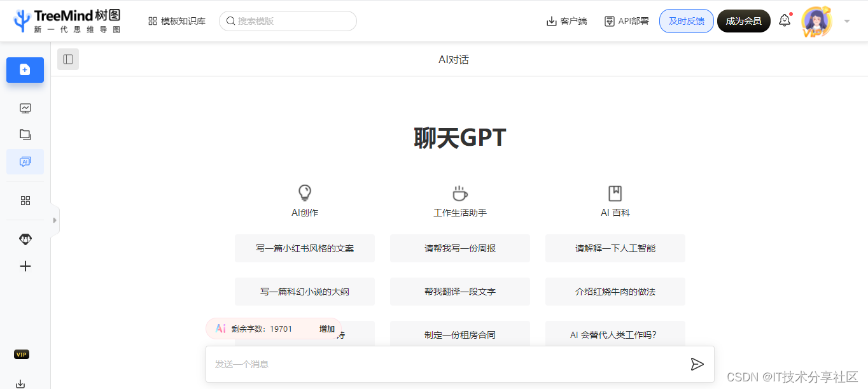Open the 模板知识库 template library

pyautogui.click(x=177, y=21)
